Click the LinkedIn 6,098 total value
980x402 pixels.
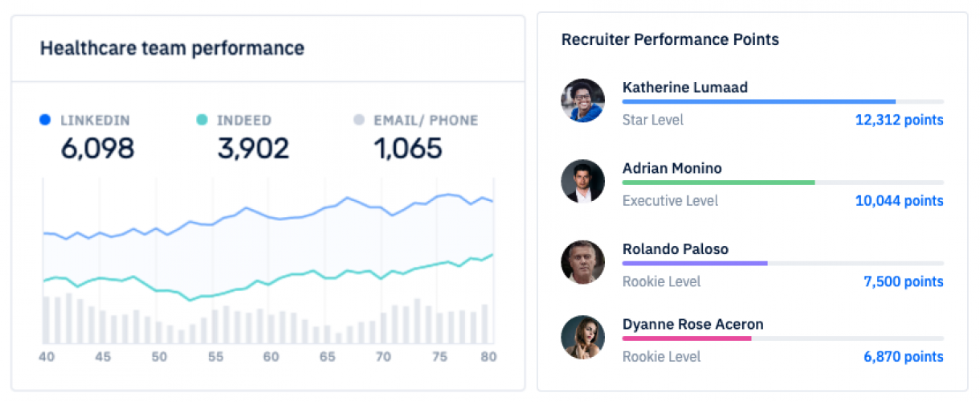pos(97,149)
